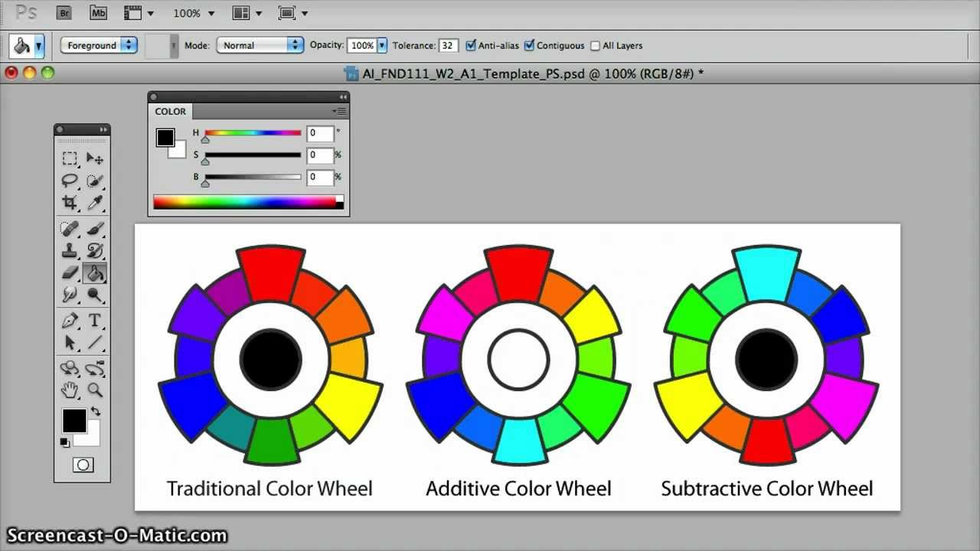Screen dimensions: 980x551
Task: Click the S value input field
Action: tap(320, 155)
